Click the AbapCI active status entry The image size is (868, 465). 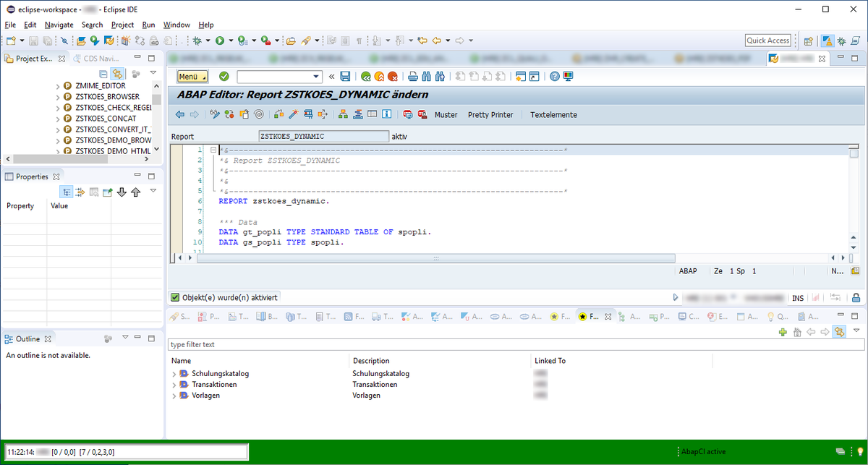coord(704,451)
